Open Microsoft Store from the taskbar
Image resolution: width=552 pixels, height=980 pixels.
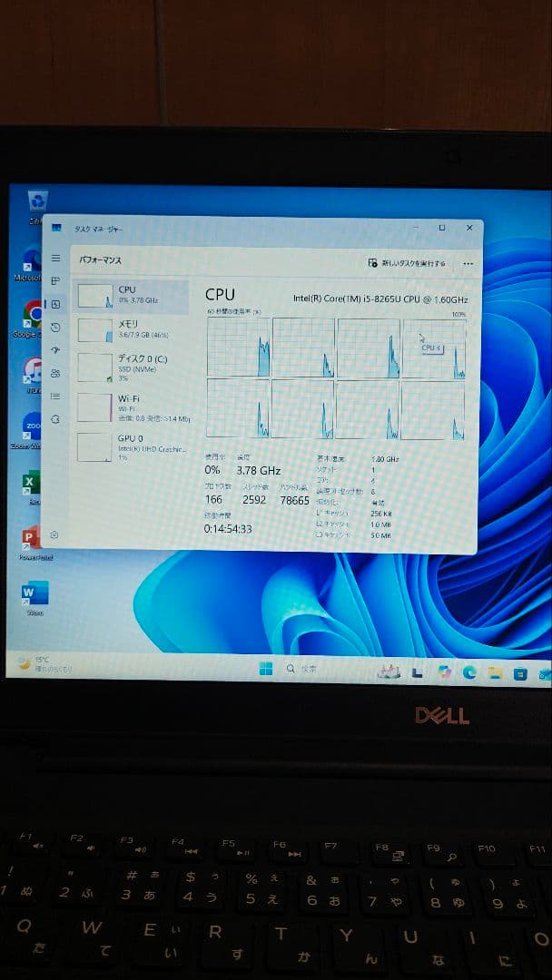coord(520,673)
